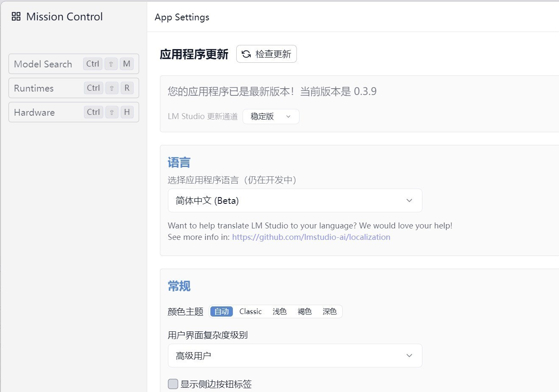This screenshot has width=559, height=392.
Task: Switch color theme to Classic
Action: (250, 311)
